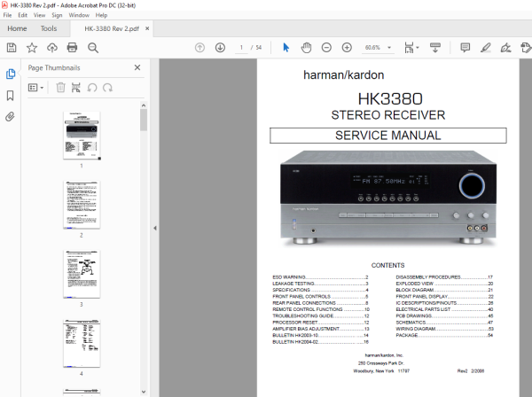Open the fit page options dropdown
532x397 pixels.
tap(411, 48)
